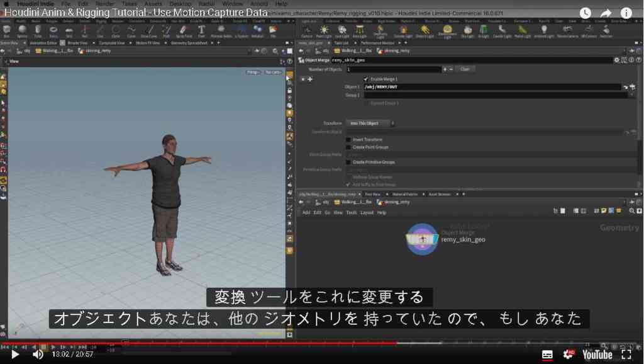
Task: Add a Point Light from shelf
Action: point(324,31)
